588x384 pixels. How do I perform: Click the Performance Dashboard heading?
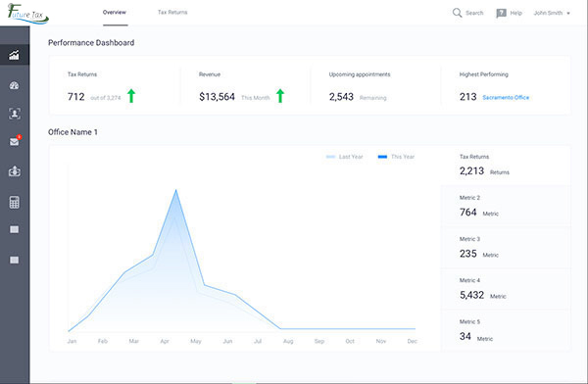91,43
